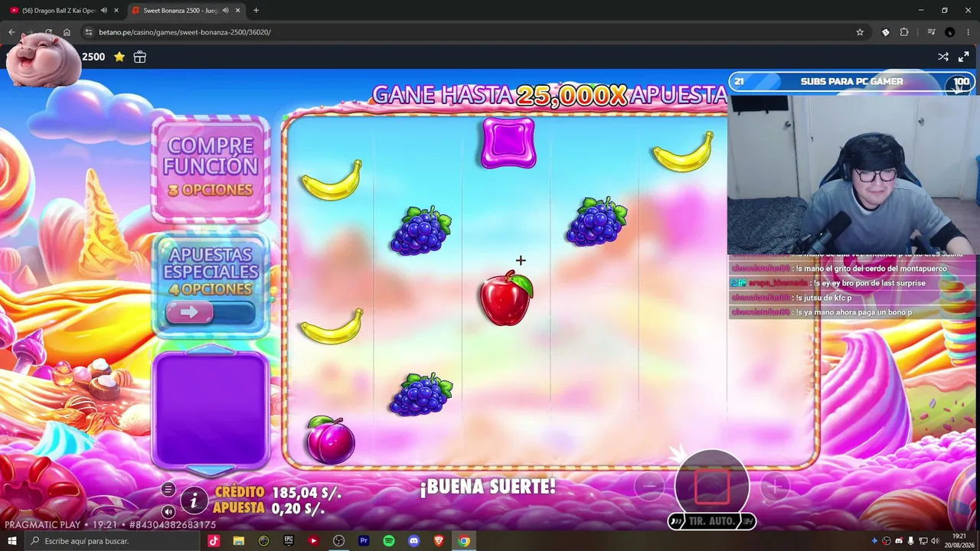This screenshot has width=980, height=551.
Task: Open the gift promotions icon
Action: 139,57
